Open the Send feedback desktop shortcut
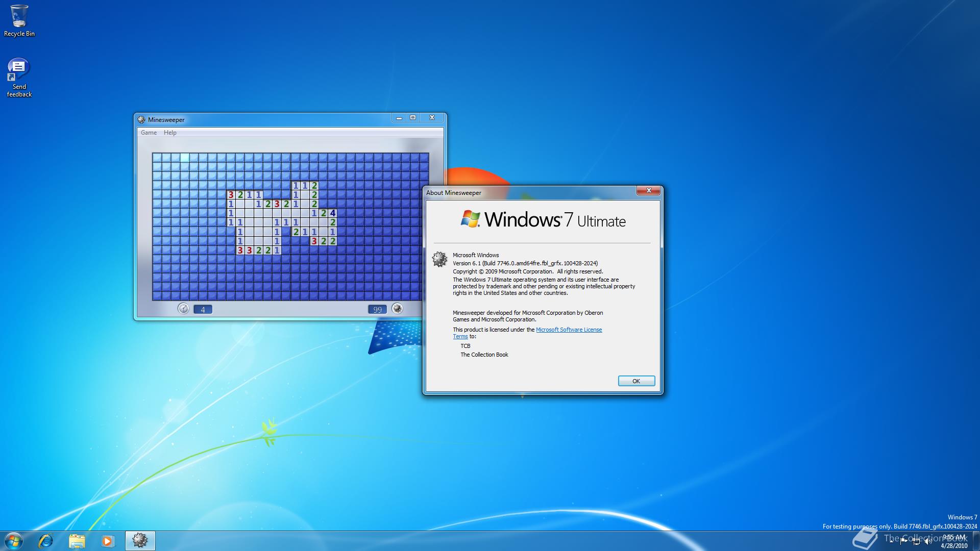 click(19, 78)
